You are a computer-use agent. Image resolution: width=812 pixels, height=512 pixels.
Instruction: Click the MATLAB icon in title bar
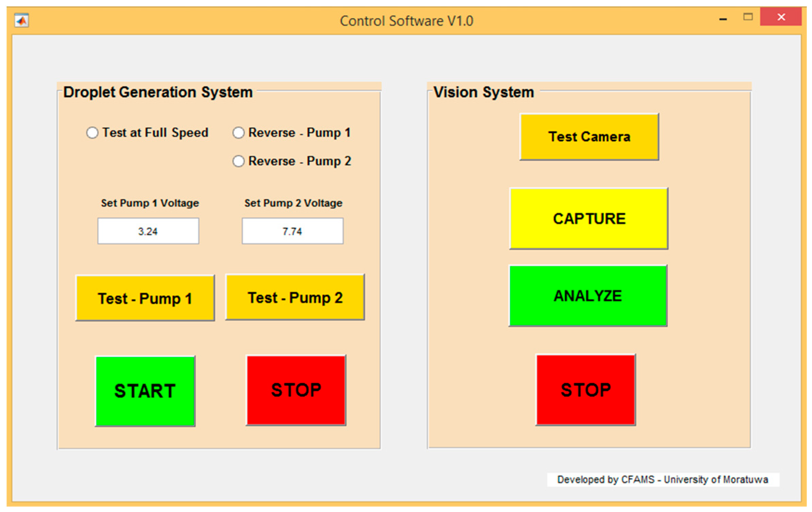click(21, 21)
